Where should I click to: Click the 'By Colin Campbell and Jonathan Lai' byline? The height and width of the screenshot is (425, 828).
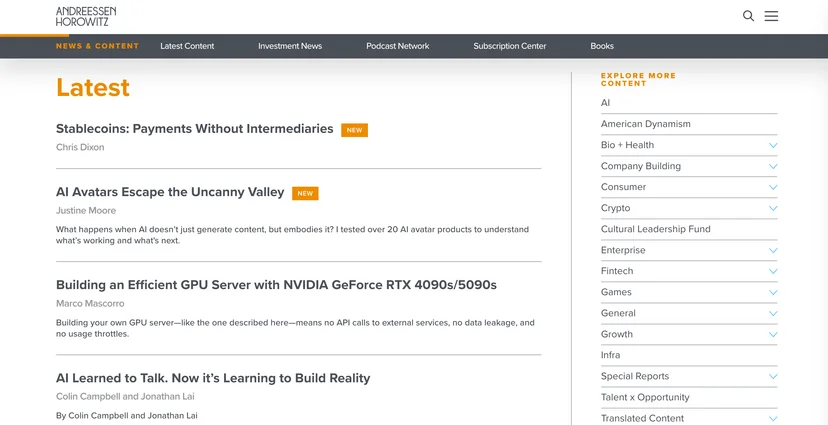pyautogui.click(x=127, y=415)
